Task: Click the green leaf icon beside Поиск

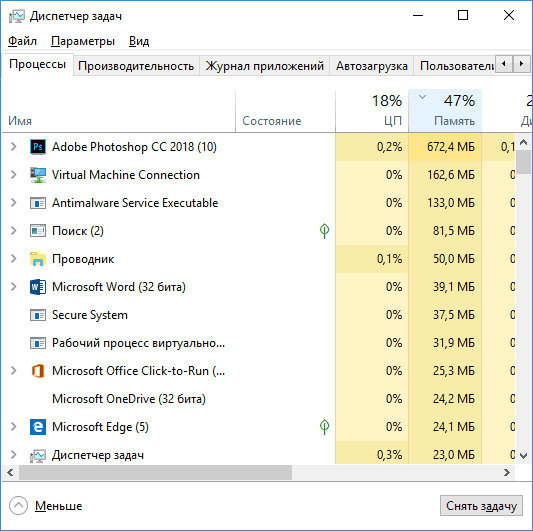Action: (324, 231)
